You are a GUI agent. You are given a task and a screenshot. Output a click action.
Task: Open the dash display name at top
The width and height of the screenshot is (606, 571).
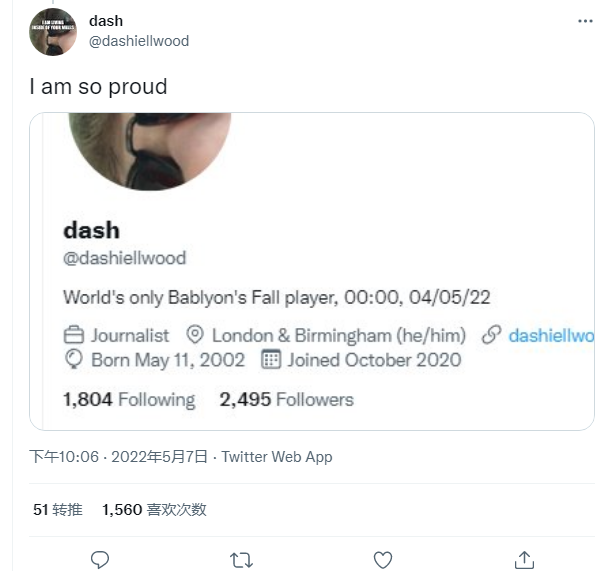pyautogui.click(x=106, y=21)
